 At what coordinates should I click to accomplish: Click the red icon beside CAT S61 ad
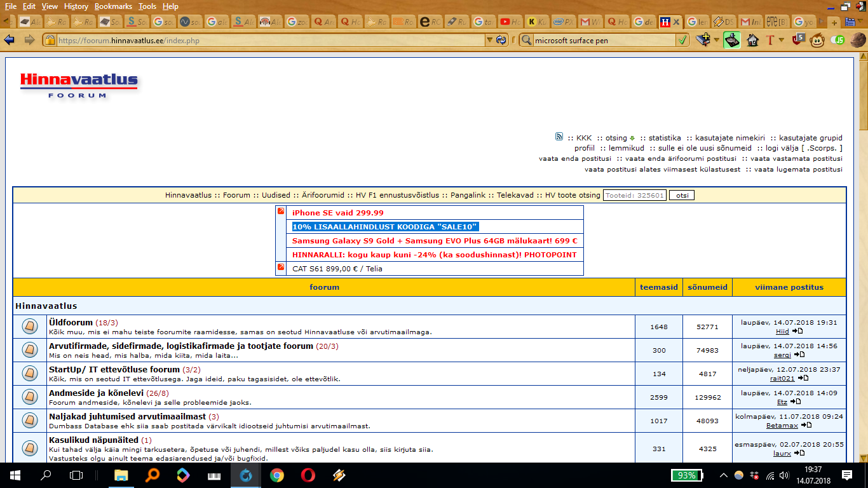pyautogui.click(x=281, y=267)
